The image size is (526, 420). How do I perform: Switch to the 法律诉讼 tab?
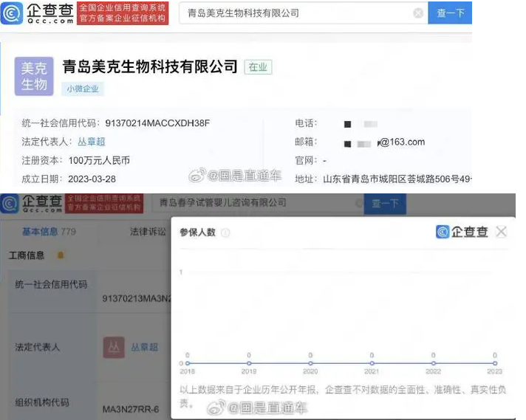148,232
